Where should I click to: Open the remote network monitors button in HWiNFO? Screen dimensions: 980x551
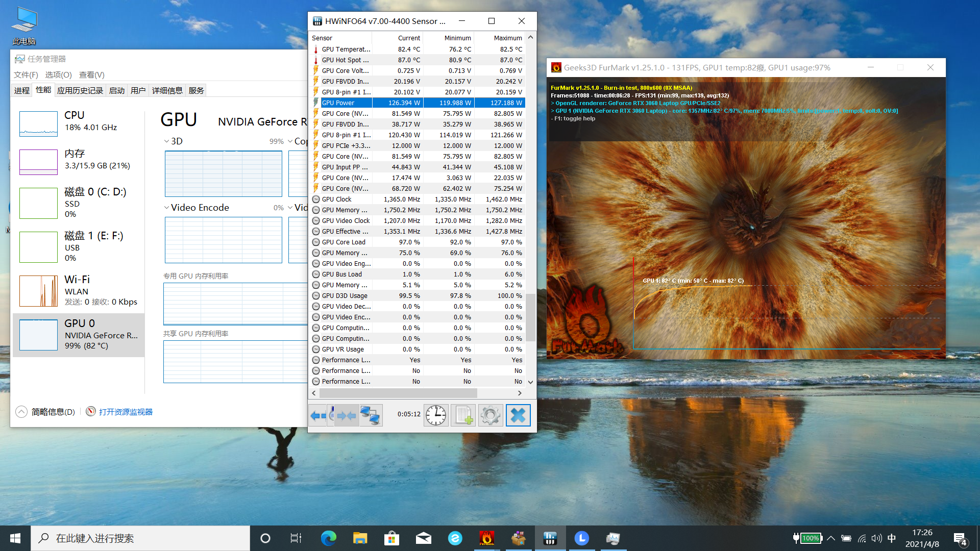click(x=370, y=415)
